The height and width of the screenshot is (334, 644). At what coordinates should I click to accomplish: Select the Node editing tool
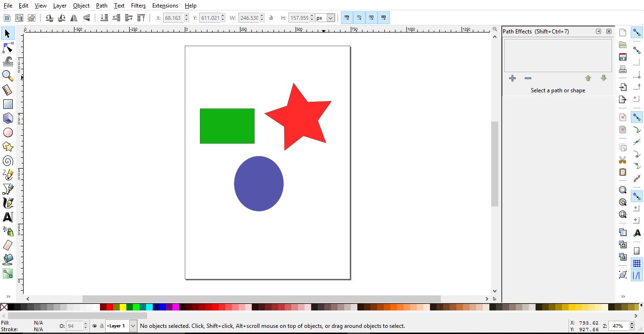point(8,47)
